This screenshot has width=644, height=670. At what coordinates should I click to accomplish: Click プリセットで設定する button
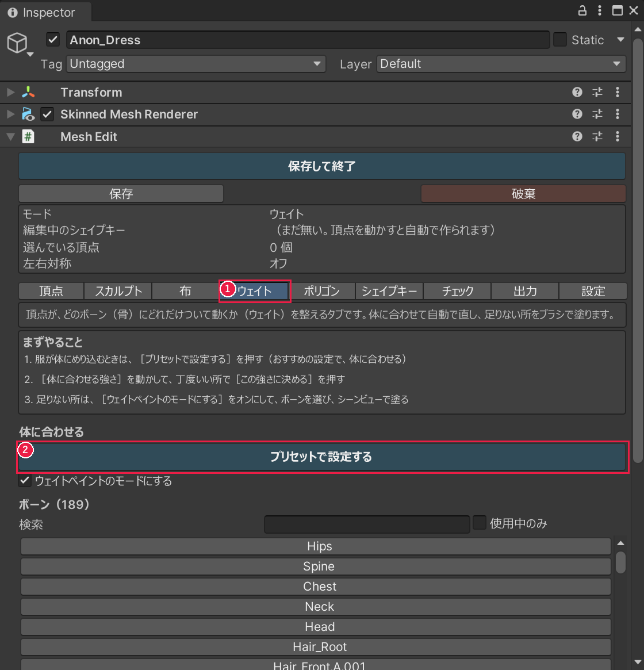[x=322, y=457]
